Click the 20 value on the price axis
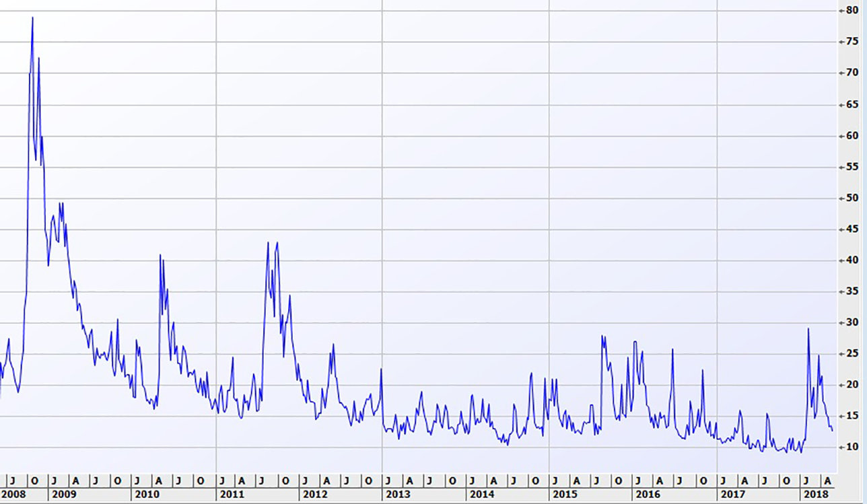This screenshot has height=504, width=867. 852,385
